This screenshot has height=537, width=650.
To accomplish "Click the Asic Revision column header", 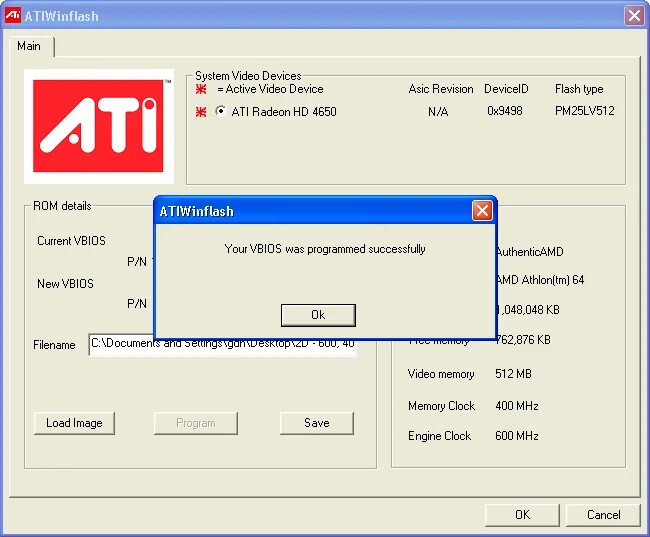I will click(441, 89).
